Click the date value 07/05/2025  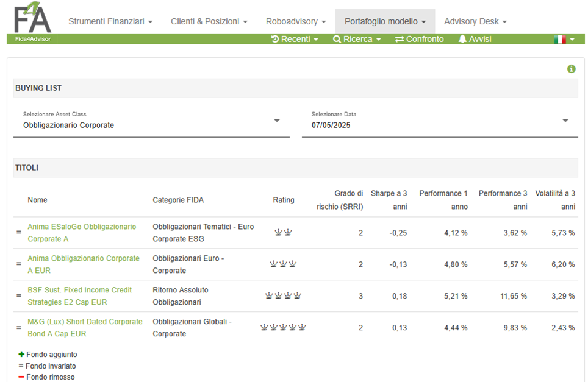point(331,125)
